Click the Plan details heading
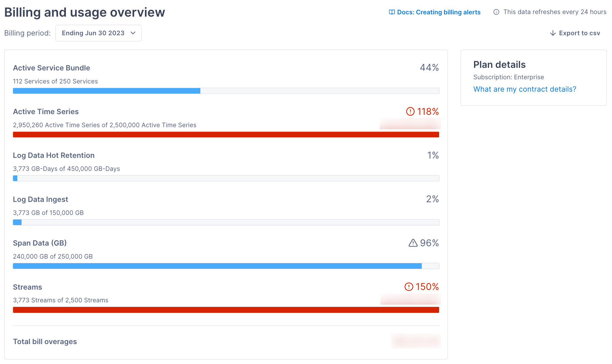612x364 pixels. (x=499, y=65)
